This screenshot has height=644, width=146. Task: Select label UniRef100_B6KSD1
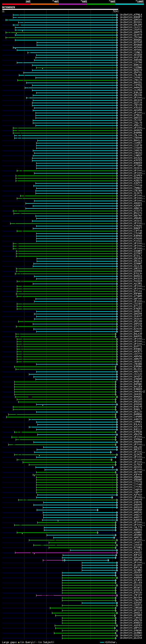[131, 82]
